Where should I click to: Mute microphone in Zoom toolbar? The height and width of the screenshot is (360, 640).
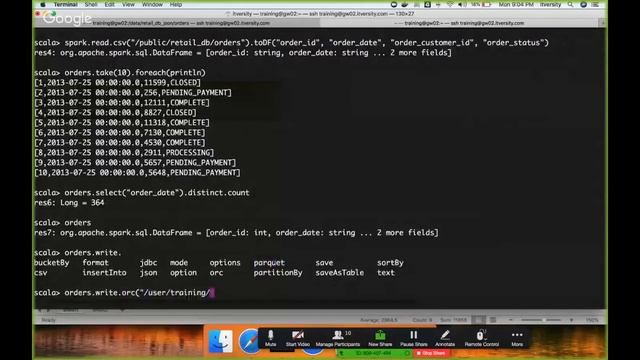(x=270, y=338)
